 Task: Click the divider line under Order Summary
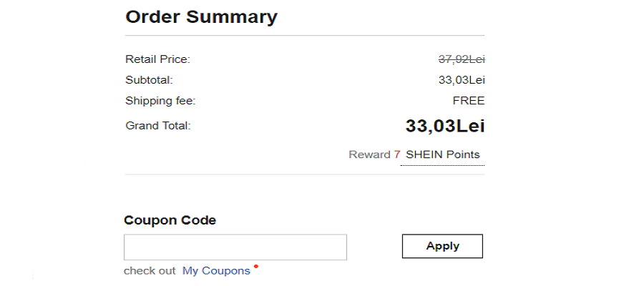pyautogui.click(x=305, y=35)
